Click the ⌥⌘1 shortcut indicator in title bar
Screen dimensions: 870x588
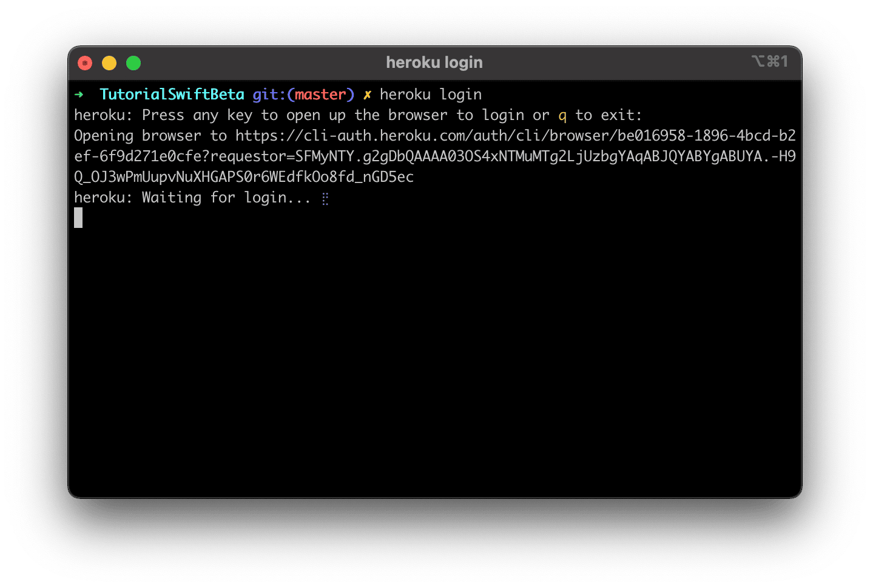coord(770,61)
